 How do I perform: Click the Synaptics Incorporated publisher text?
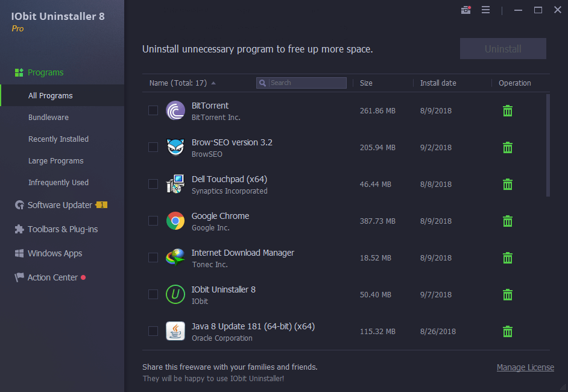[x=229, y=191]
